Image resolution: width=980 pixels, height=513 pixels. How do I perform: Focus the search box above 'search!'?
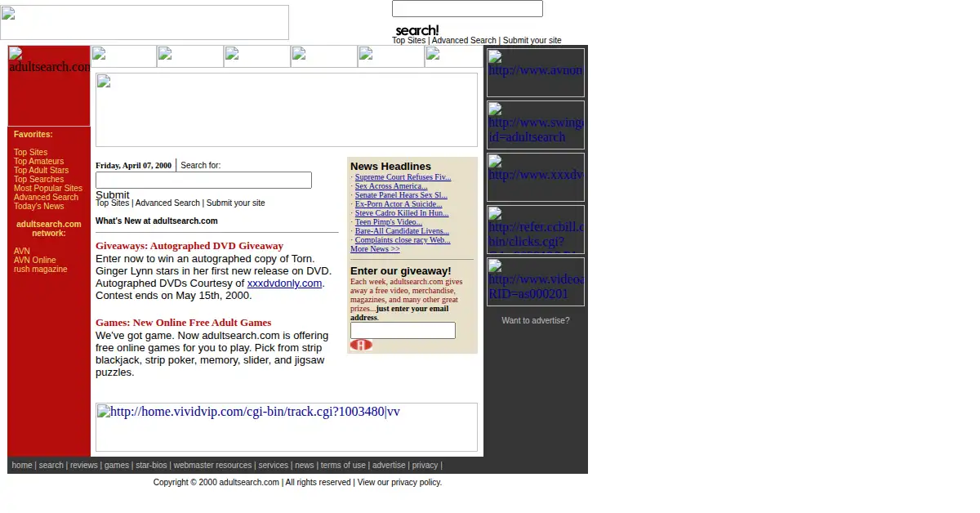point(467,8)
